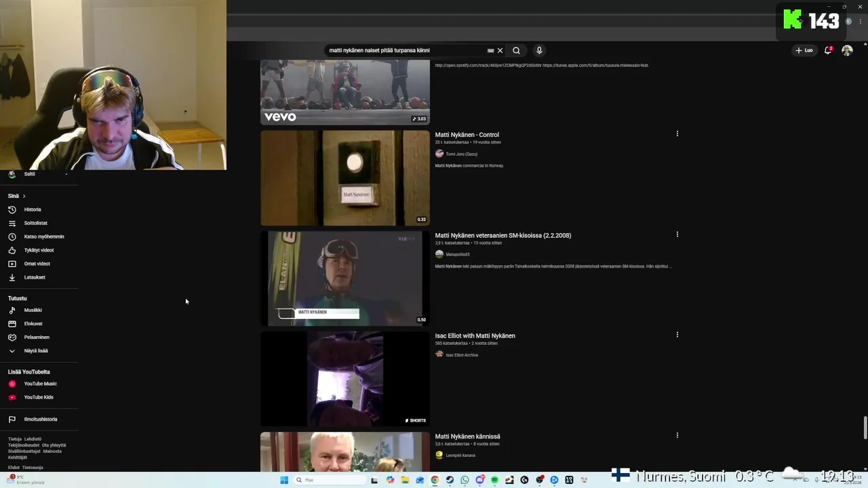Click the Luo create button
The image size is (868, 488).
(804, 50)
